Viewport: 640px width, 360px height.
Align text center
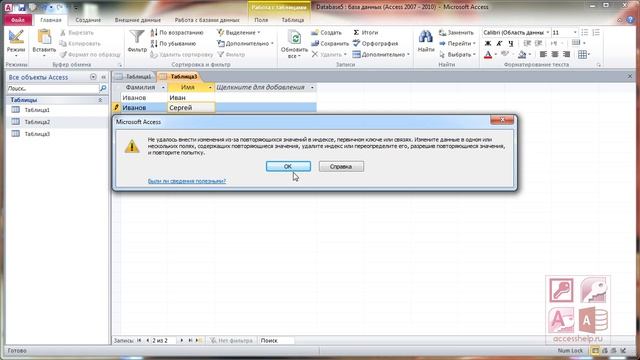click(555, 54)
